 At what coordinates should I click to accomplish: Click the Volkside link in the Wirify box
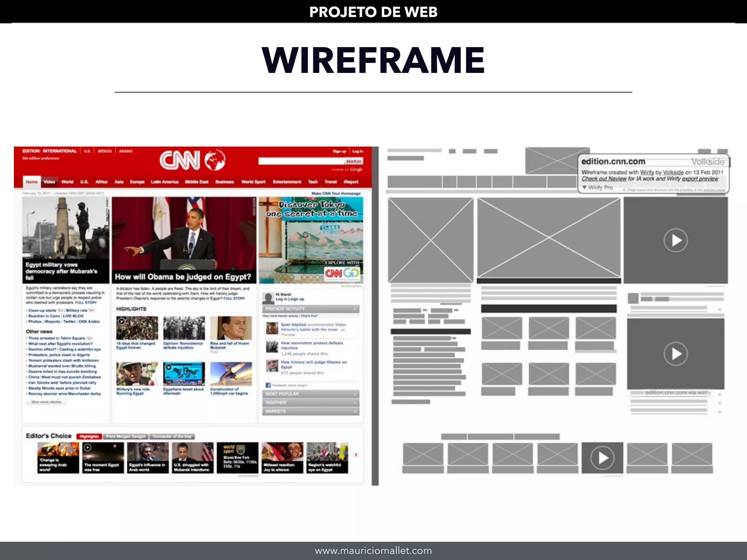pos(673,172)
